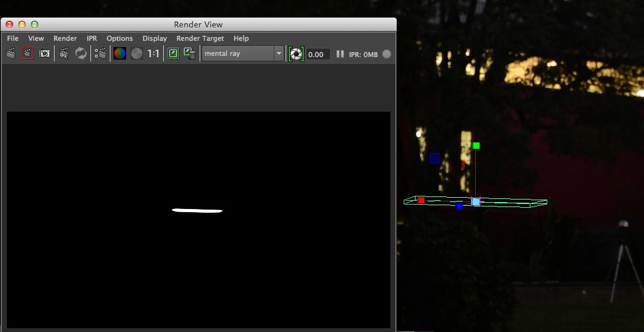Open the Render menu
Image resolution: width=644 pixels, height=332 pixels.
tap(65, 38)
